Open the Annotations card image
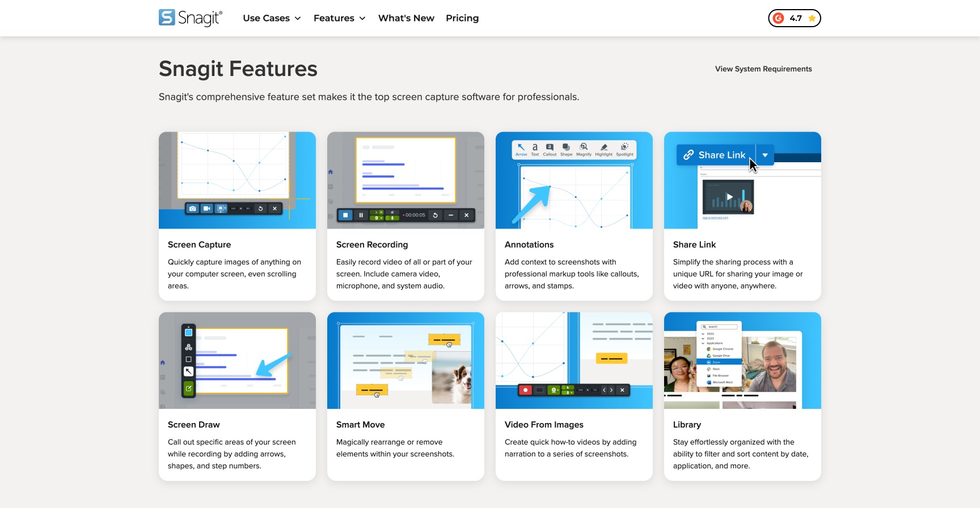 [x=574, y=180]
